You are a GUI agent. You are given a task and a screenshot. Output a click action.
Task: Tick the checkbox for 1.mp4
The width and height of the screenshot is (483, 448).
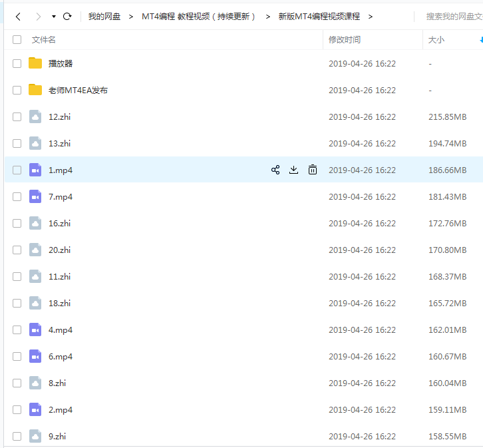(17, 170)
